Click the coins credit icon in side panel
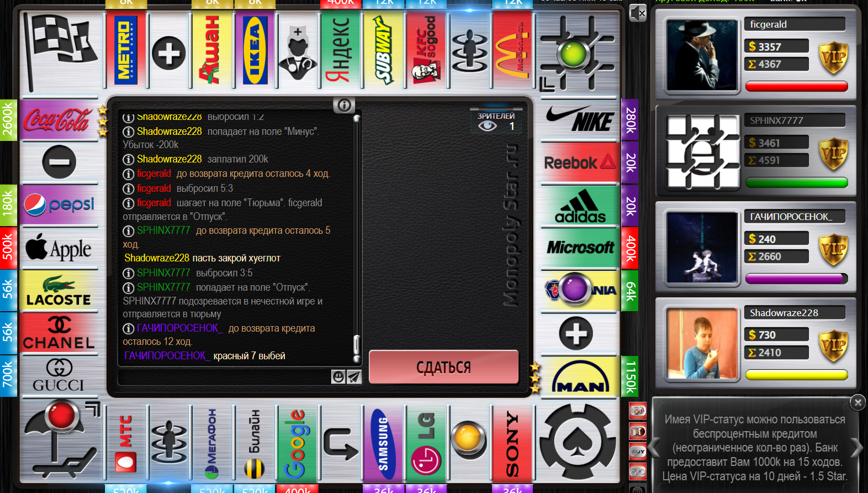This screenshot has width=868, height=493. coord(638,431)
